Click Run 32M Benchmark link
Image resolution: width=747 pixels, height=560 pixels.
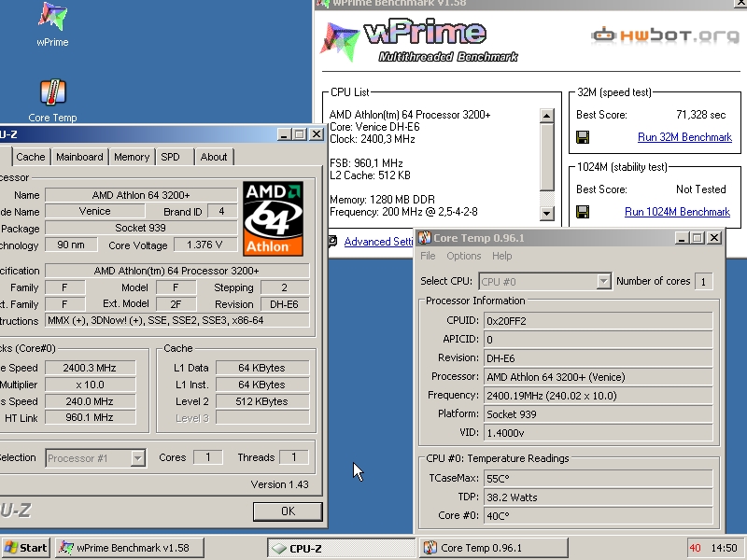tap(684, 137)
